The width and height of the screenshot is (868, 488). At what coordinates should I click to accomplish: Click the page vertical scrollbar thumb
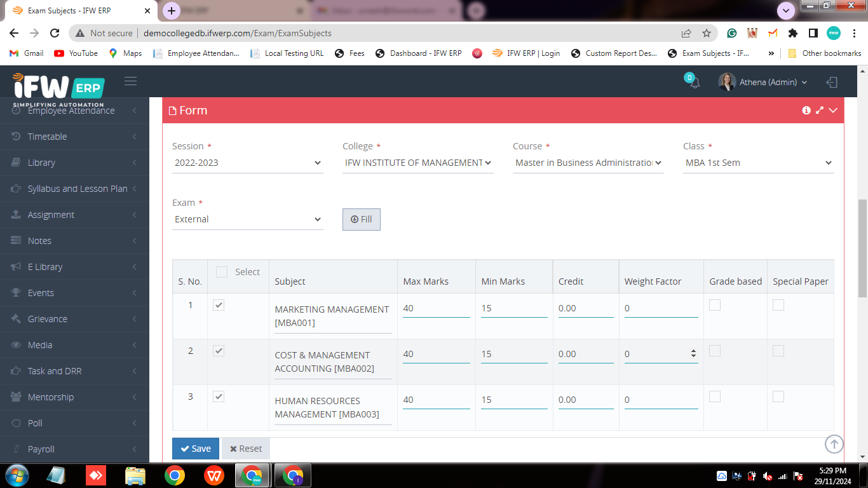pyautogui.click(x=862, y=248)
